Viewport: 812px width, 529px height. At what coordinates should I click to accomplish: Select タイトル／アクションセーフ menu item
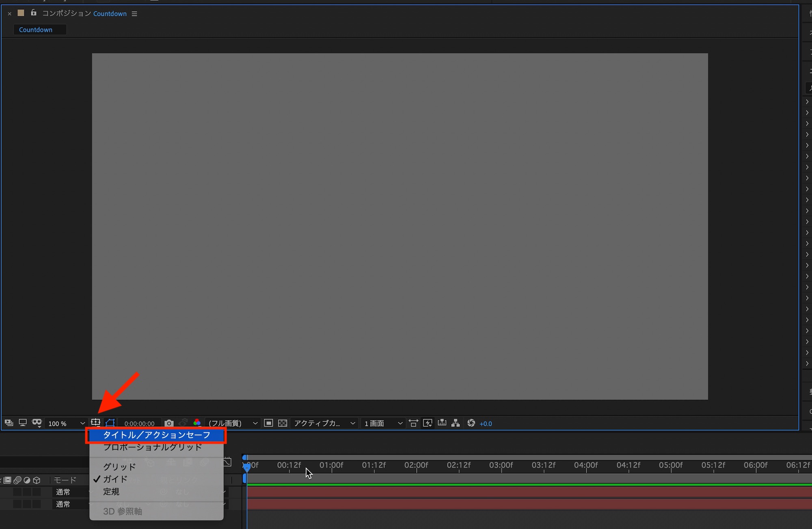(x=156, y=435)
